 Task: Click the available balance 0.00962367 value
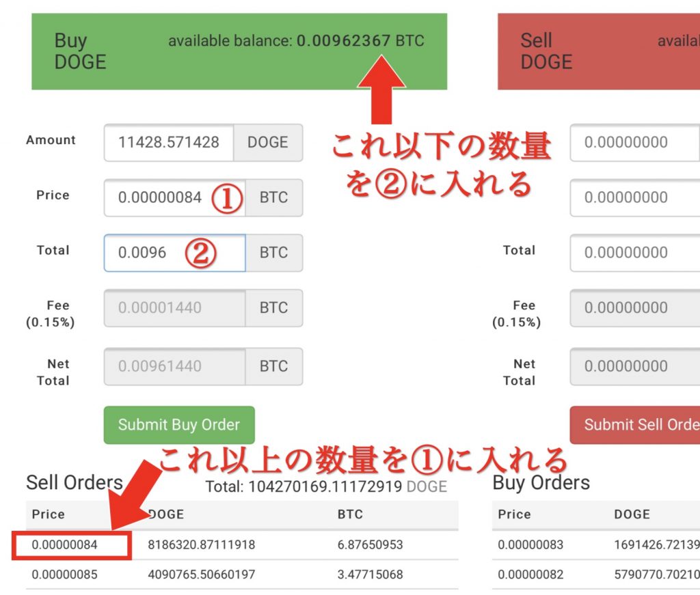click(x=343, y=40)
